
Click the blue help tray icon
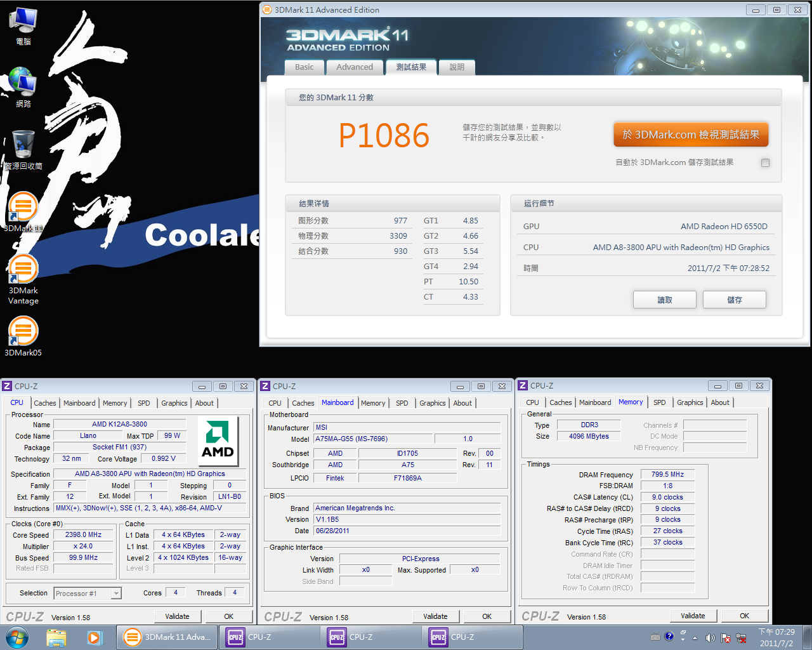tap(669, 636)
